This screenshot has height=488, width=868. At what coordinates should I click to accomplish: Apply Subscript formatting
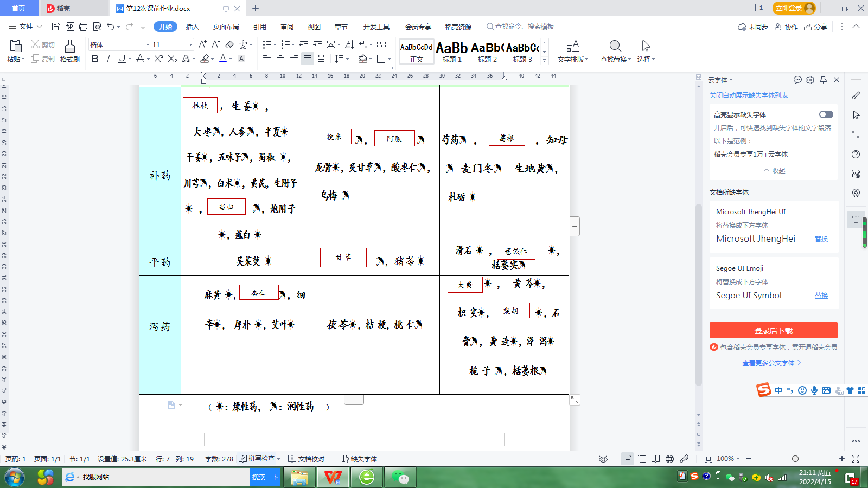(x=173, y=59)
